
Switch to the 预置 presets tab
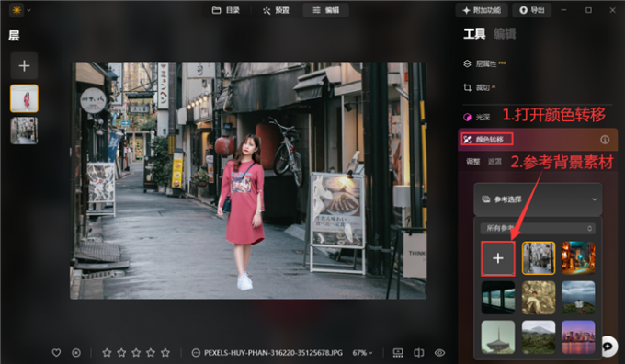(x=276, y=10)
